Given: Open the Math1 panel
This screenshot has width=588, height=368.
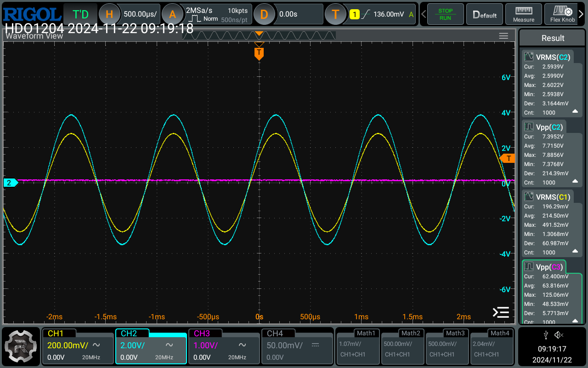Looking at the screenshot, I should click(x=358, y=346).
